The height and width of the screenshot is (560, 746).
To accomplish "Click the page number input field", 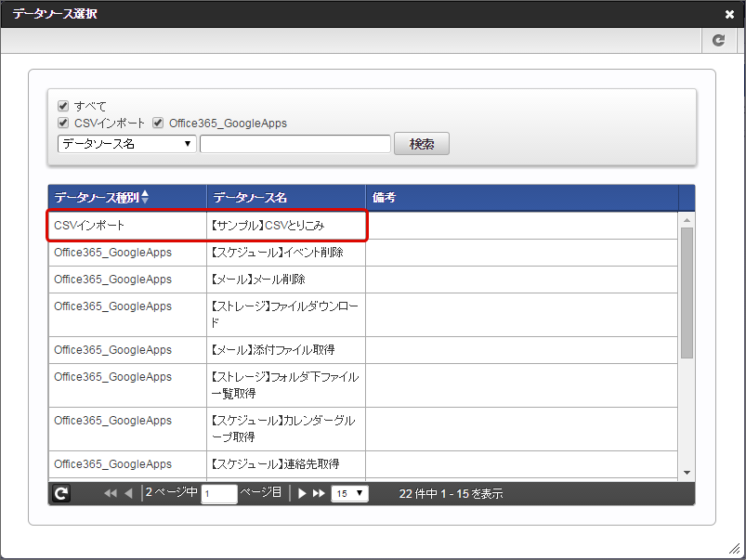I will tap(219, 494).
